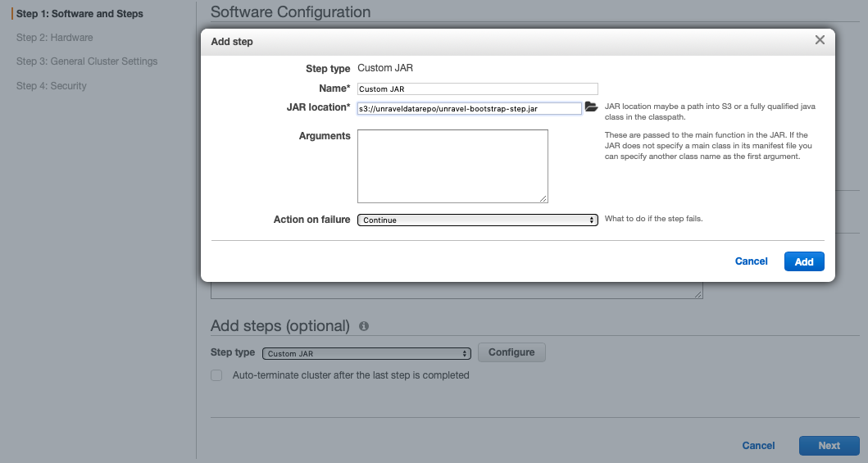The width and height of the screenshot is (868, 463).
Task: Open the Action on failure dropdown
Action: click(478, 220)
